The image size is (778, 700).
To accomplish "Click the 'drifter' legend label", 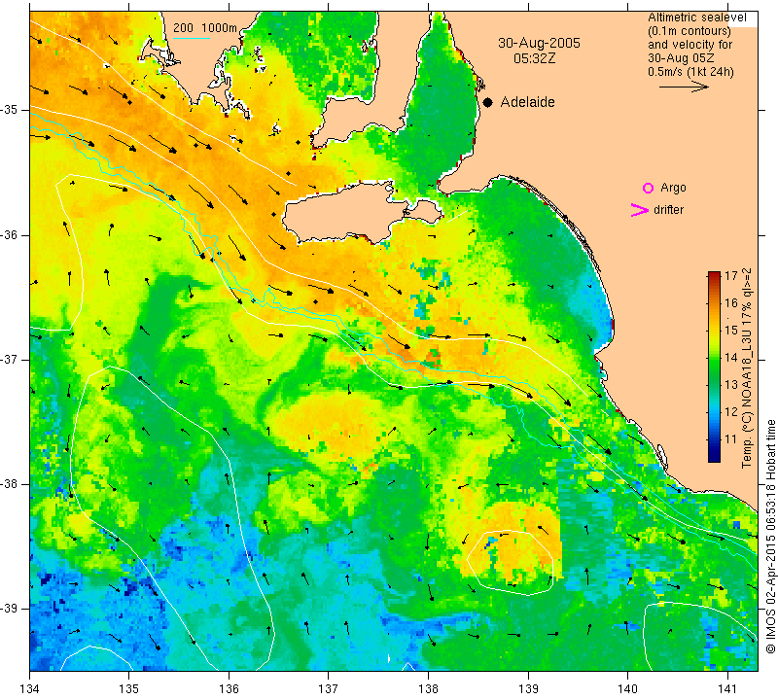I will pyautogui.click(x=668, y=210).
